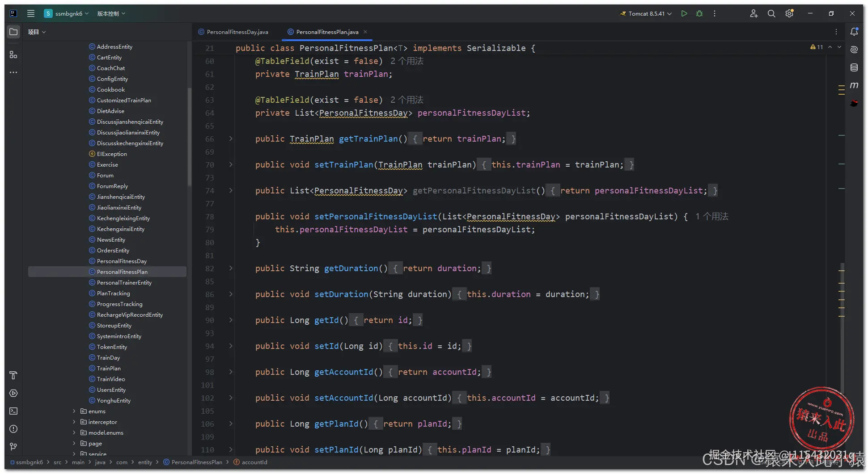This screenshot has width=868, height=474.
Task: Expand the enums folder
Action: click(x=74, y=411)
